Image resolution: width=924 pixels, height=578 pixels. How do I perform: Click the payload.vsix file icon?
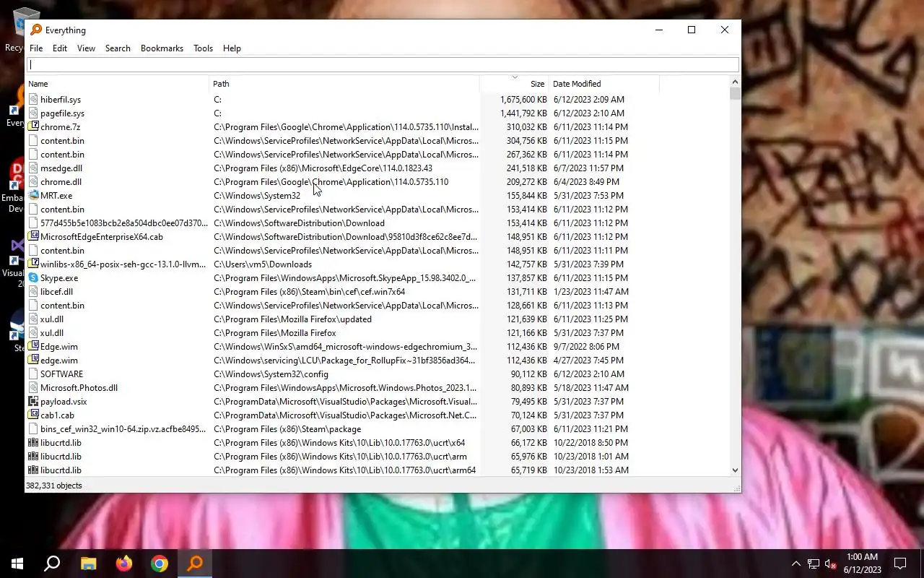(33, 401)
